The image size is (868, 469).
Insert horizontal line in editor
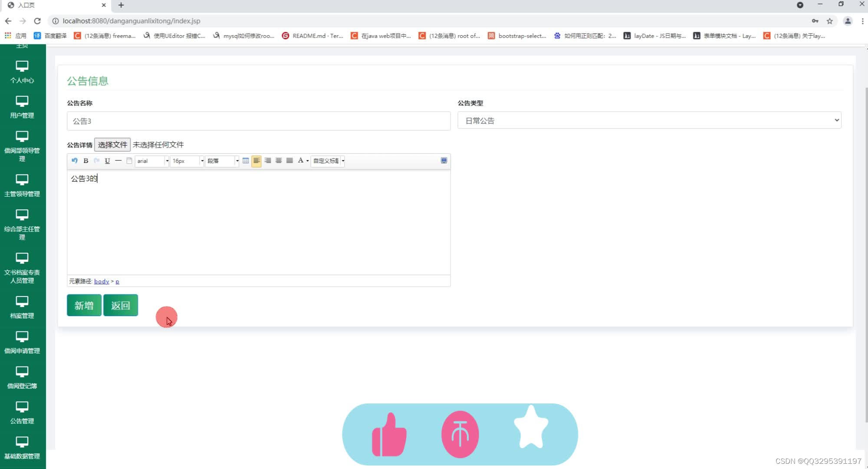(x=118, y=161)
